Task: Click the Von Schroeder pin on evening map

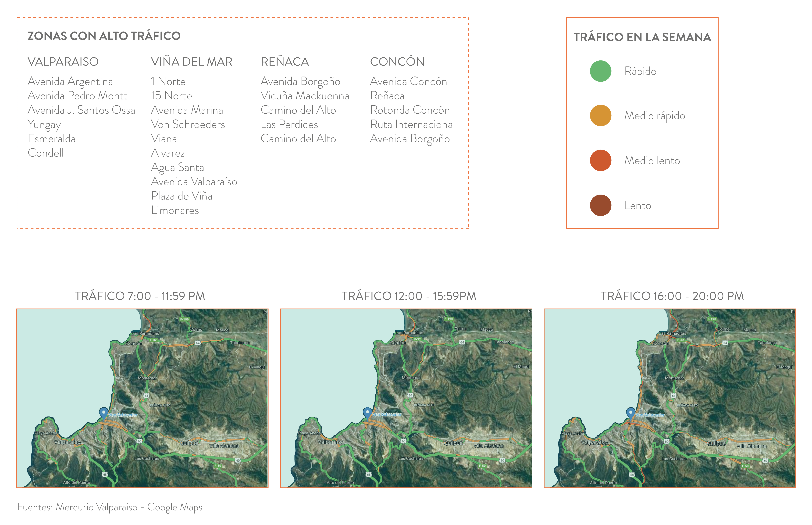Action: click(630, 413)
